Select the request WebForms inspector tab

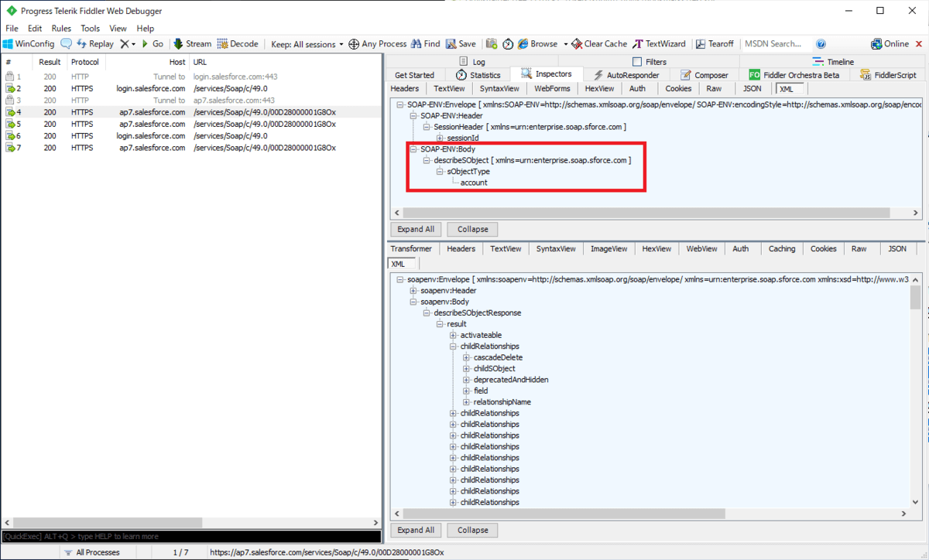tap(552, 89)
